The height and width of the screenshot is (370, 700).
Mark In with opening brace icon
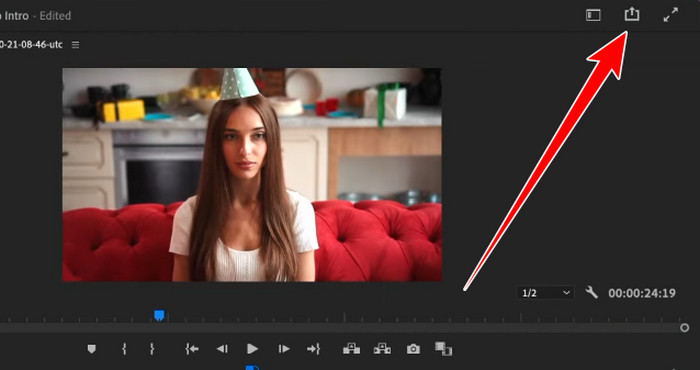124,349
